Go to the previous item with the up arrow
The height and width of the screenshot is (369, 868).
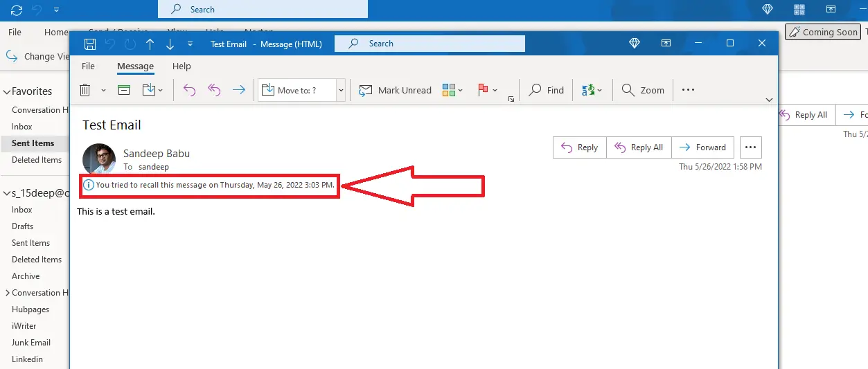[150, 44]
